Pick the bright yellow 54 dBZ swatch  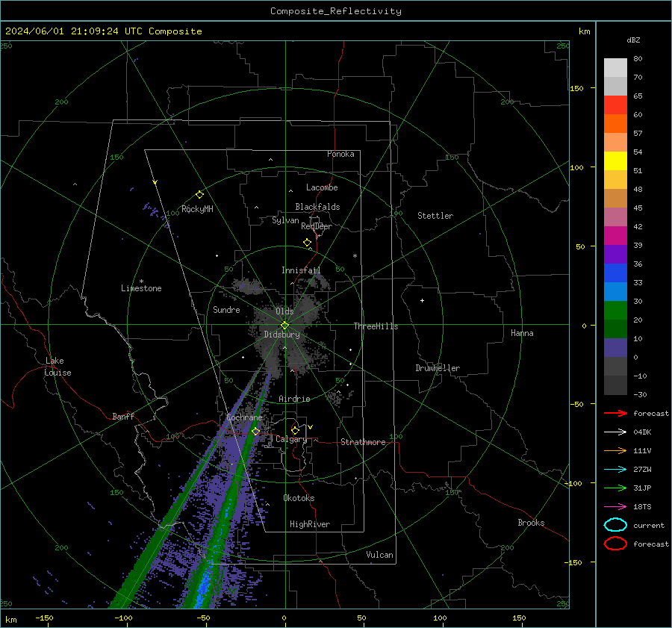pos(615,161)
